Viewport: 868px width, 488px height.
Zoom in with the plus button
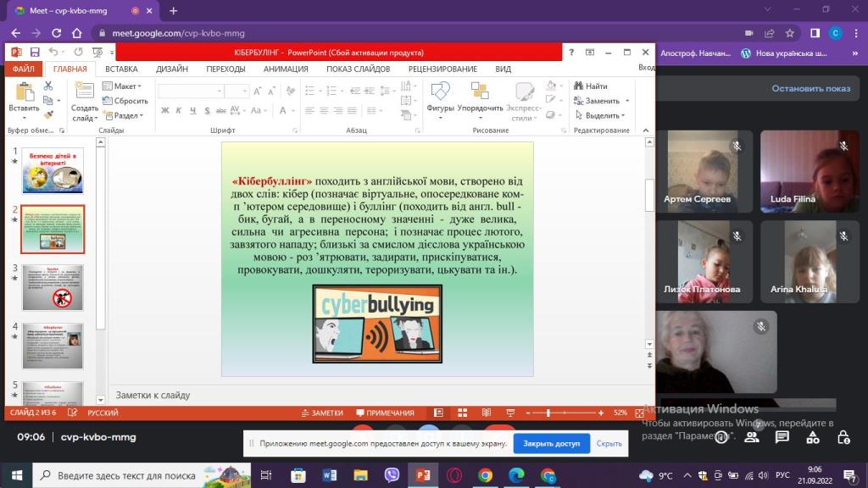click(x=601, y=413)
